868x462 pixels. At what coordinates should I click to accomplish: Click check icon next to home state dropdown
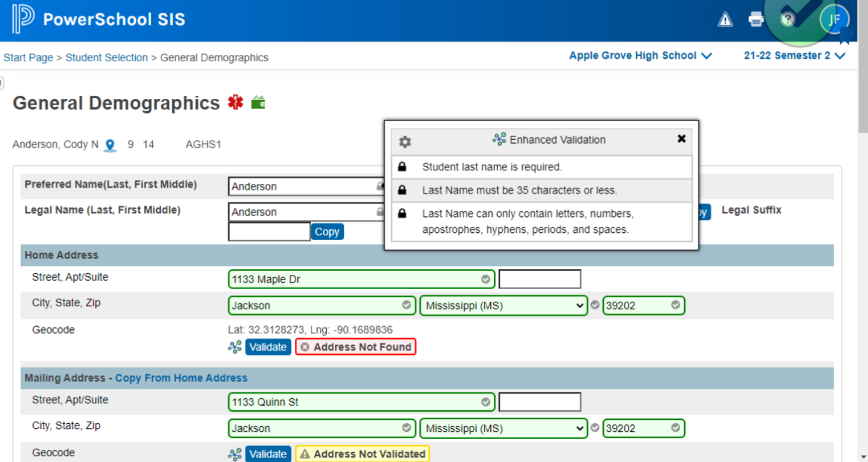pyautogui.click(x=595, y=305)
